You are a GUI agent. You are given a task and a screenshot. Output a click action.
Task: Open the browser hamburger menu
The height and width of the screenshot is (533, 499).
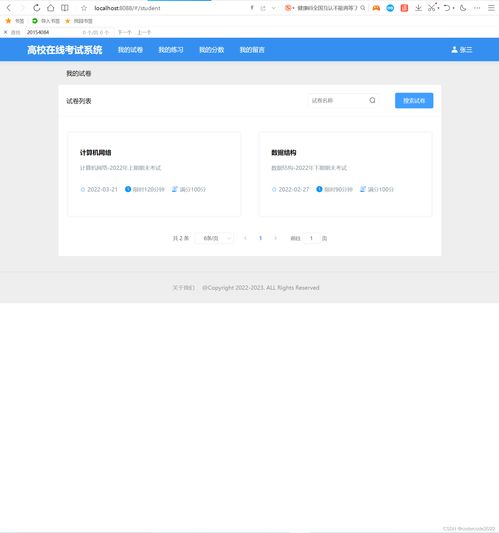click(x=491, y=8)
